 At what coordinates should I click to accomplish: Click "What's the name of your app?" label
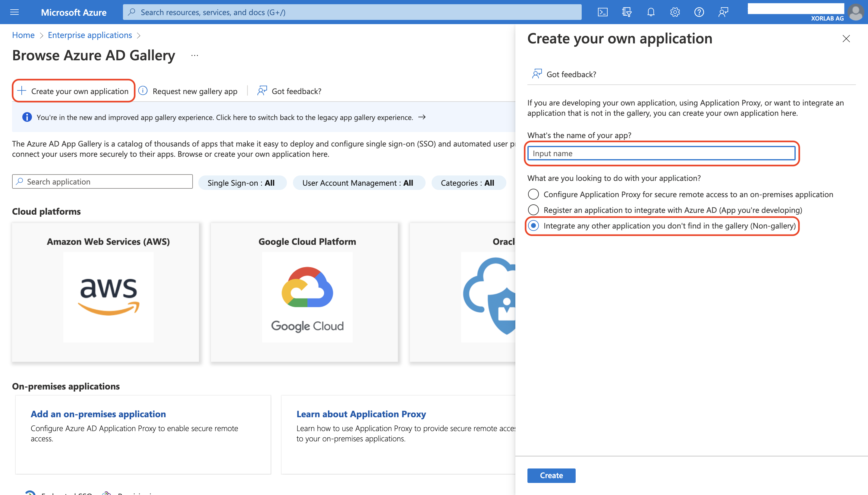(x=579, y=135)
